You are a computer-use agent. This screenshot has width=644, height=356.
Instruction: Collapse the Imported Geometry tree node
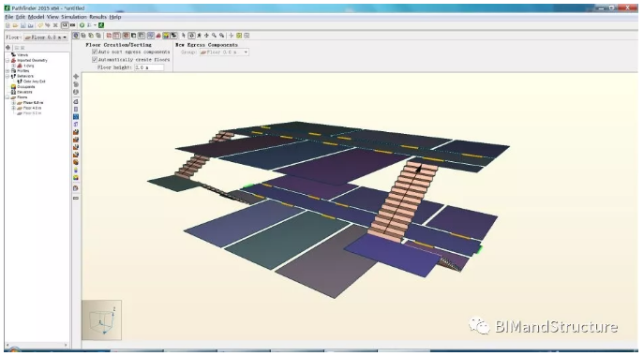pyautogui.click(x=7, y=60)
